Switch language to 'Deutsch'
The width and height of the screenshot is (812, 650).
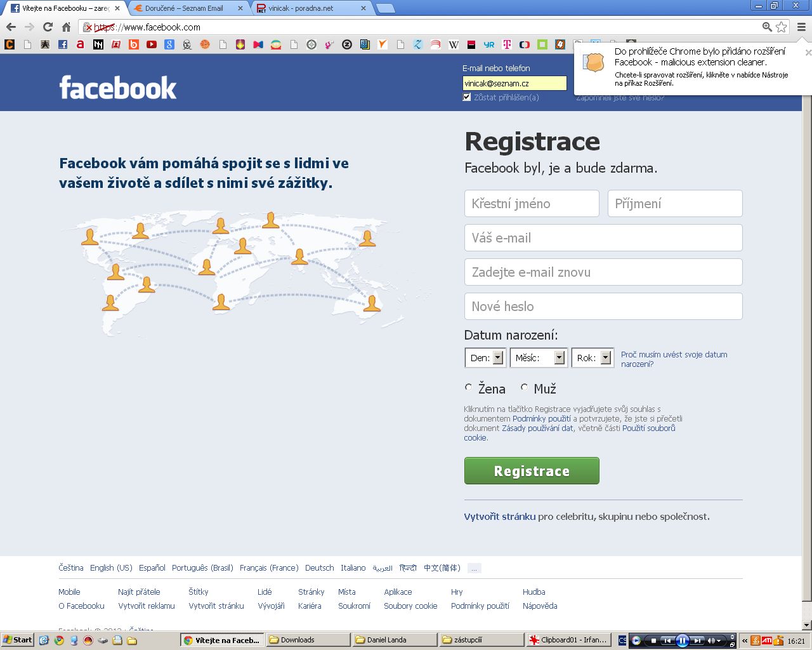[319, 568]
